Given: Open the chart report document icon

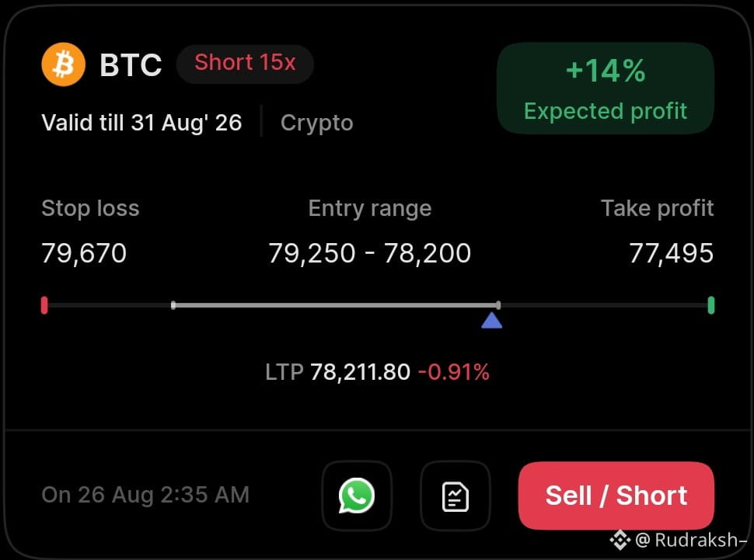Looking at the screenshot, I should point(456,496).
